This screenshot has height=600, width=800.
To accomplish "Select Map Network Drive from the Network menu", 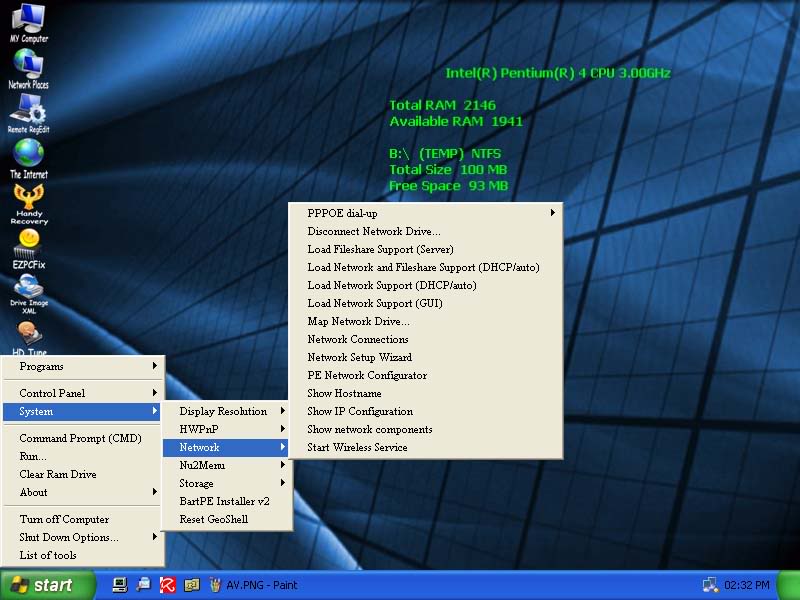I will pyautogui.click(x=358, y=321).
